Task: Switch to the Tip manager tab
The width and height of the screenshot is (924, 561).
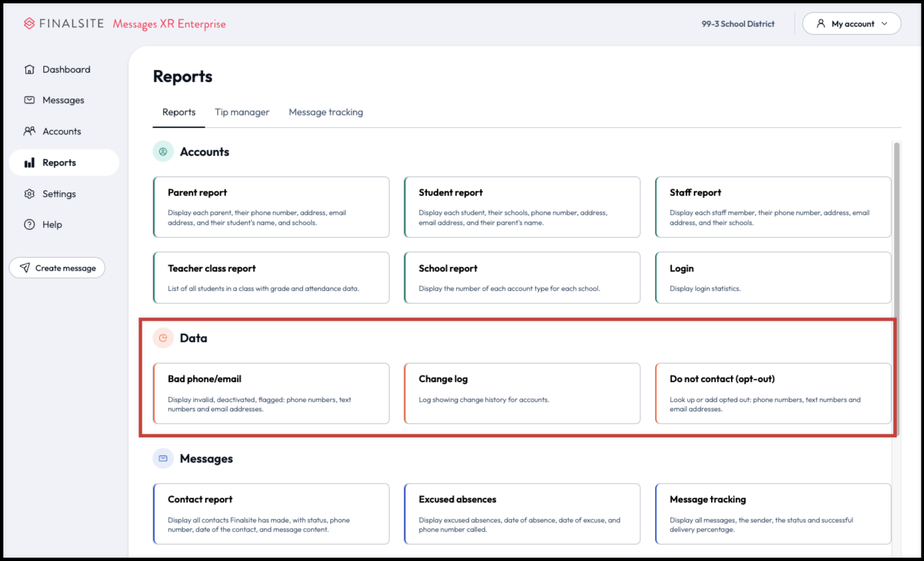Action: (x=242, y=112)
